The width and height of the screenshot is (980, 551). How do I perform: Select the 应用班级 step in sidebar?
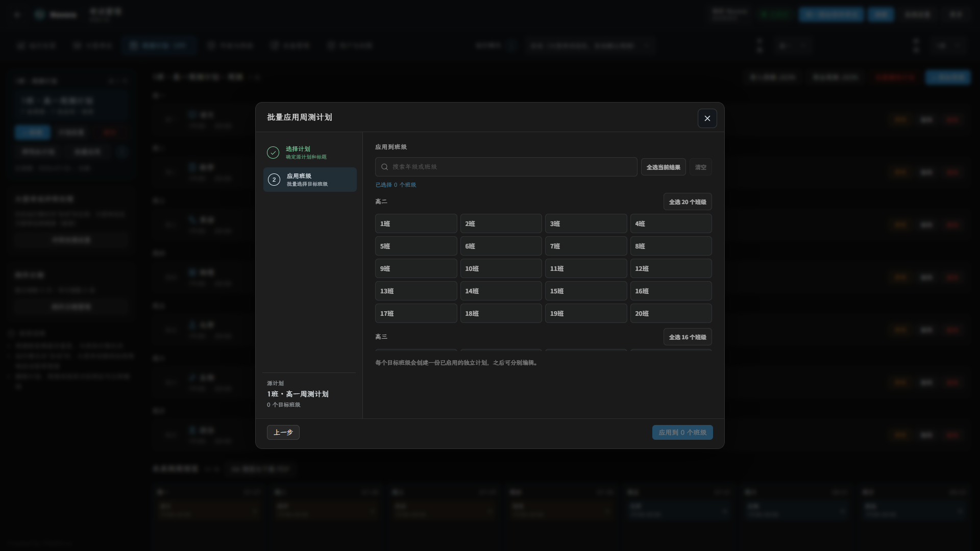(310, 180)
